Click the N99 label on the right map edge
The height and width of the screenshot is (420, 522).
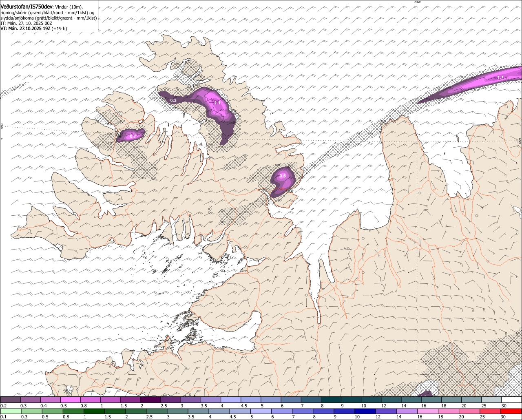click(x=520, y=141)
